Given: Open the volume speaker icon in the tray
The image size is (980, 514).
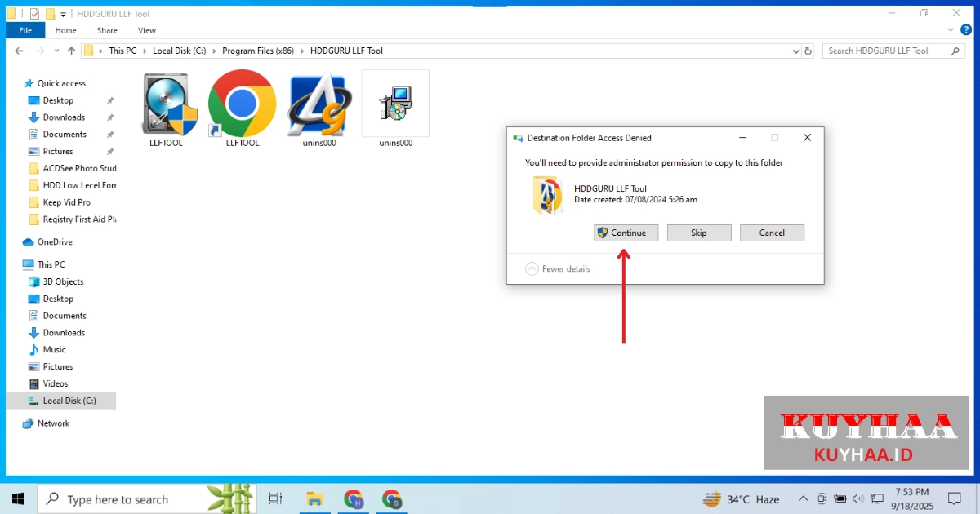Looking at the screenshot, I should pyautogui.click(x=858, y=499).
